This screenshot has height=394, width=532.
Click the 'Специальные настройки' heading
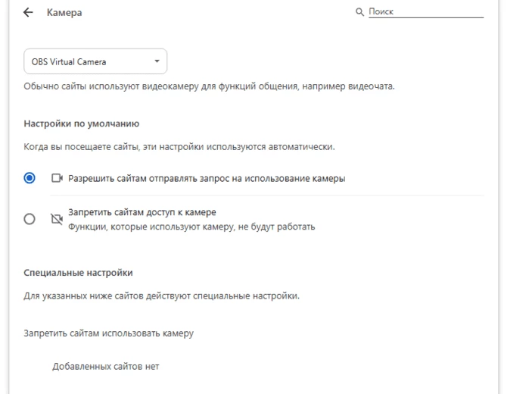(x=78, y=273)
